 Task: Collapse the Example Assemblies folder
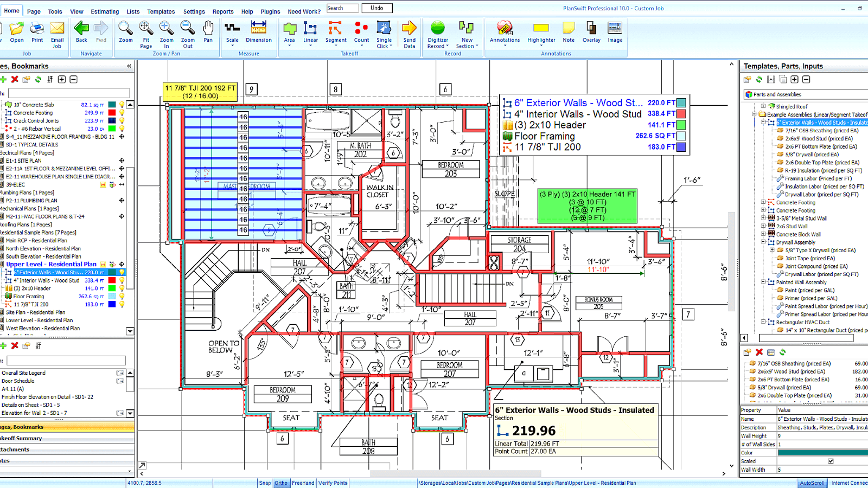pyautogui.click(x=754, y=114)
